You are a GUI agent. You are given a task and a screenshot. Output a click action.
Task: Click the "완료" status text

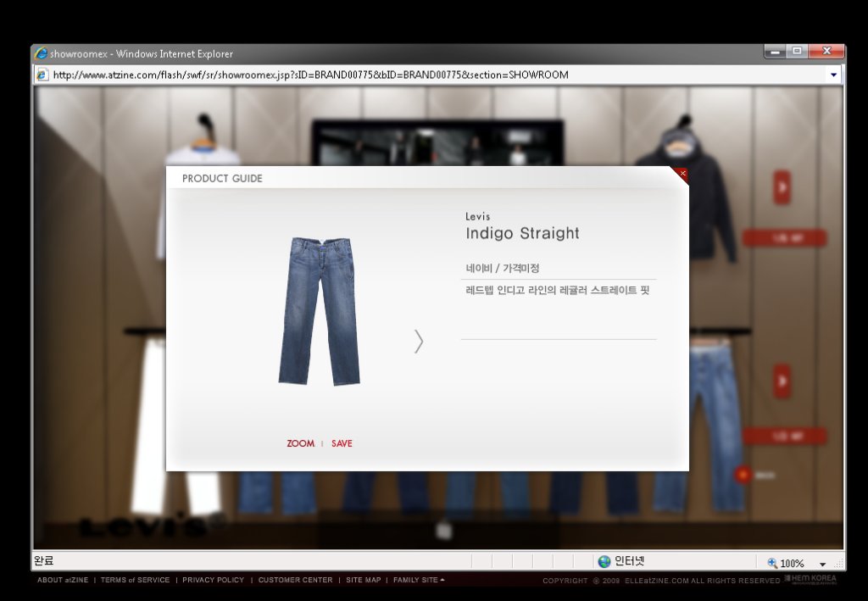(44, 560)
